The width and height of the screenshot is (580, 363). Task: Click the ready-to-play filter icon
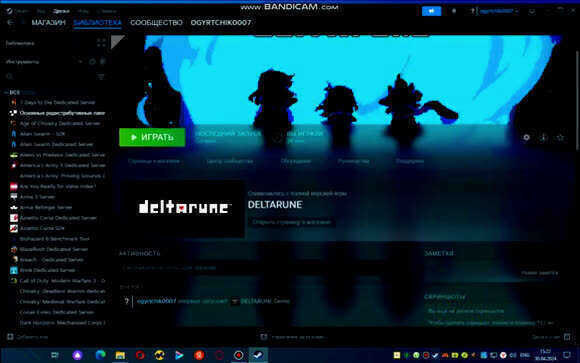pyautogui.click(x=103, y=61)
